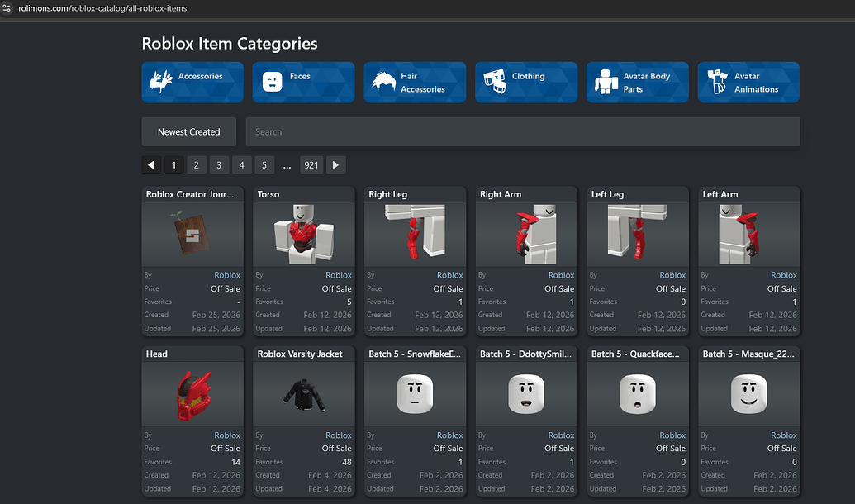Open the Batch 5 - Masque_22... thumbnail

[748, 394]
